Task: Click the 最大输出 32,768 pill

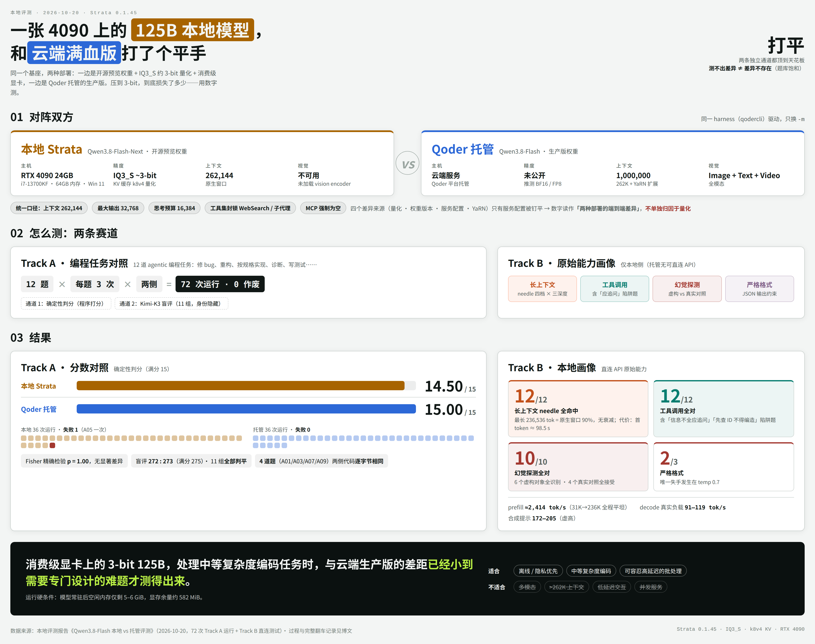Action: [x=118, y=208]
